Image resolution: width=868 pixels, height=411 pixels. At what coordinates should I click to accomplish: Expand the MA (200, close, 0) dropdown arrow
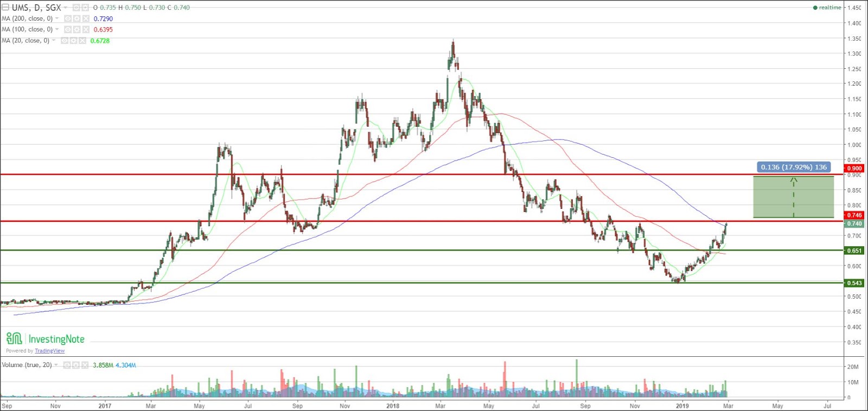(57, 18)
